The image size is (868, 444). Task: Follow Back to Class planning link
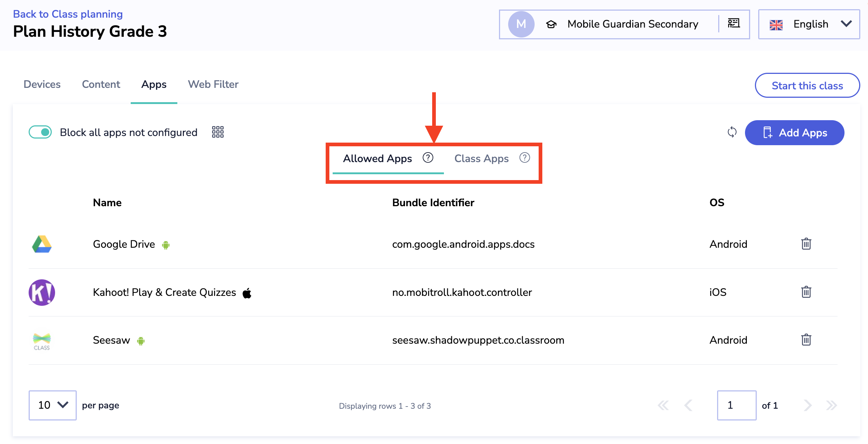68,14
